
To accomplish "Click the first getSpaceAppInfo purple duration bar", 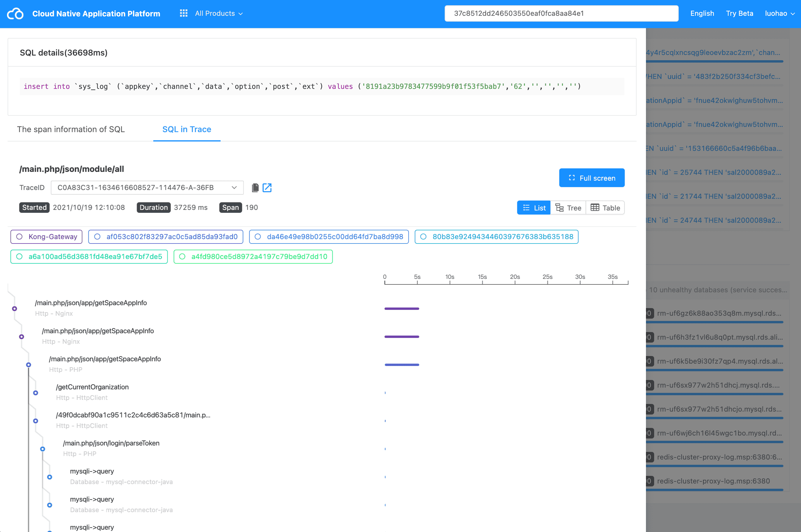I will tap(402, 309).
